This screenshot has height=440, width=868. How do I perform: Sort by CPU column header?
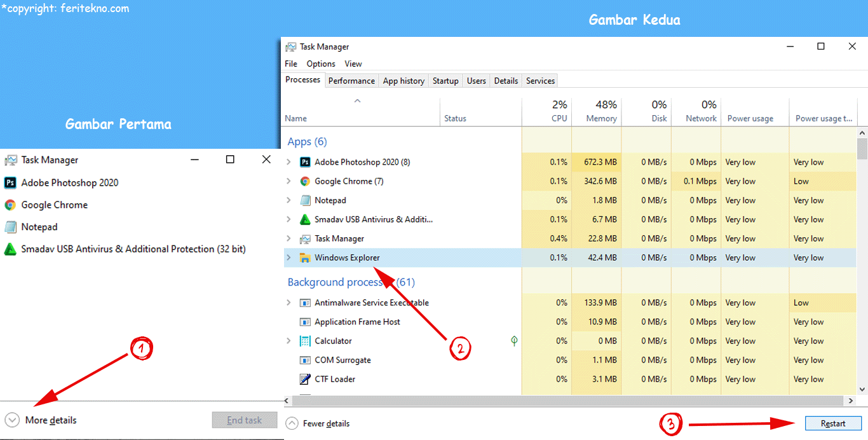[546, 112]
